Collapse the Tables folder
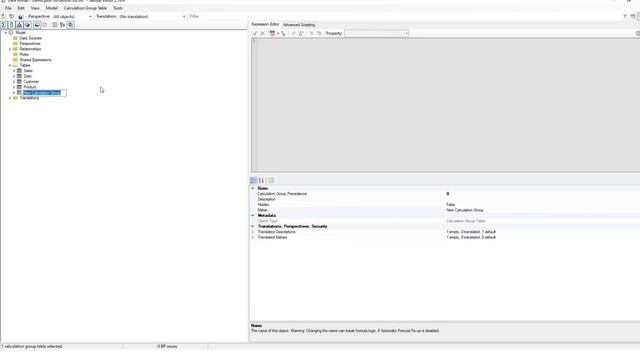The image size is (640, 360). coord(10,65)
